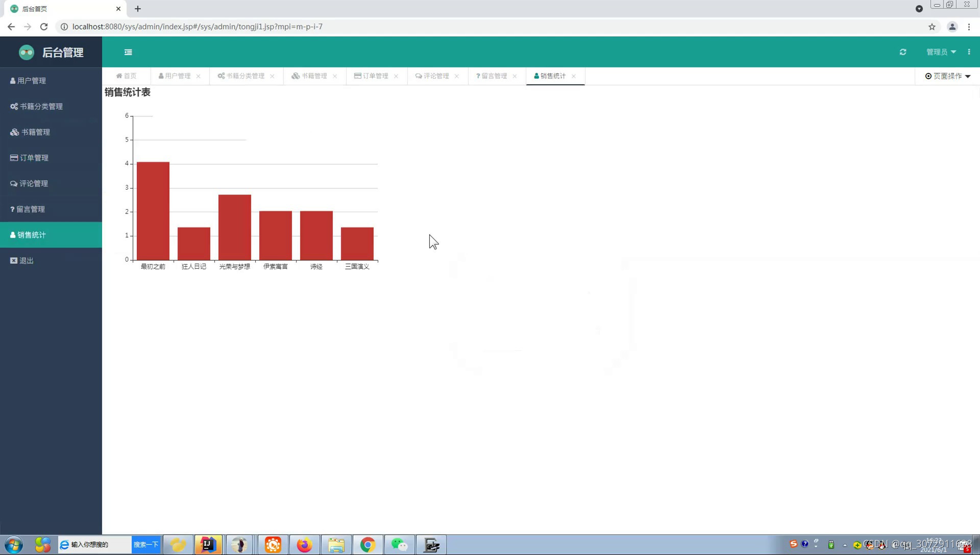Viewport: 980px width, 555px height.
Task: Click the Sogou input method tray icon
Action: tap(793, 544)
